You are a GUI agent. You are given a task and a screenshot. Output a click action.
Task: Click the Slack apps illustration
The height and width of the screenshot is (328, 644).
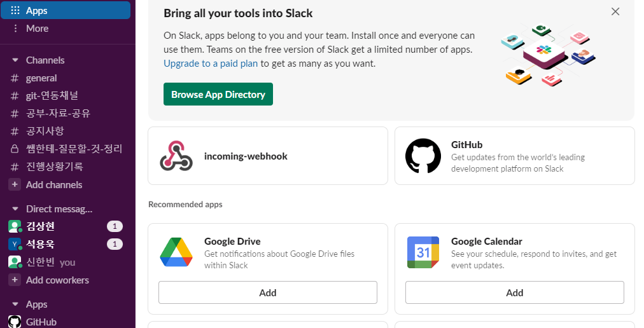point(549,54)
